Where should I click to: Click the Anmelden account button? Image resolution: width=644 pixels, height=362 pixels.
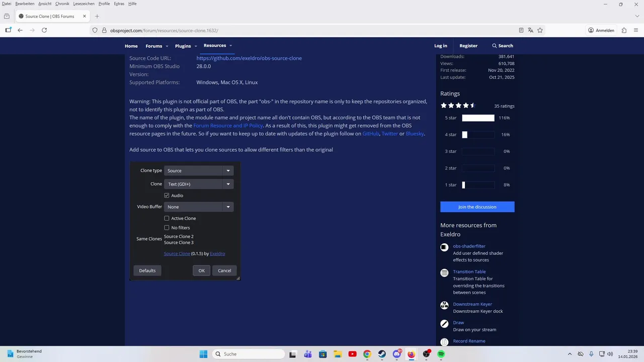[x=601, y=30]
